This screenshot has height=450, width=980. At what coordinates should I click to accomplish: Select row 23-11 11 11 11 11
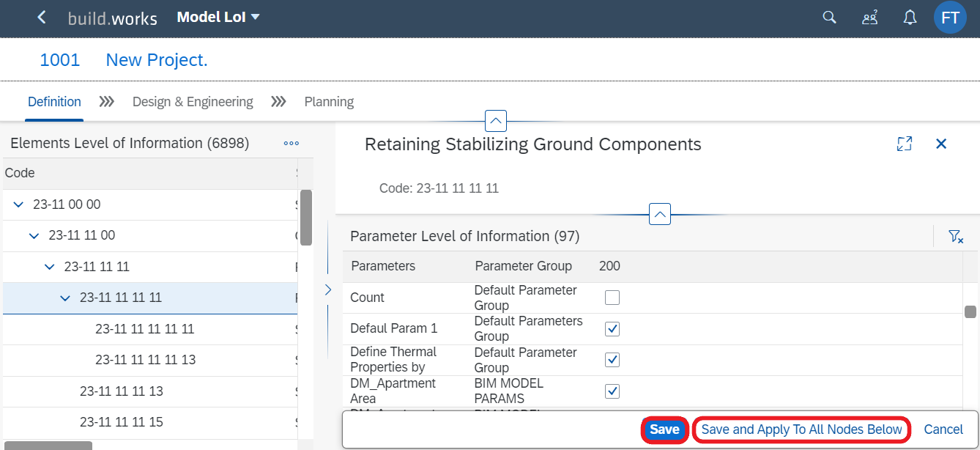click(149, 329)
